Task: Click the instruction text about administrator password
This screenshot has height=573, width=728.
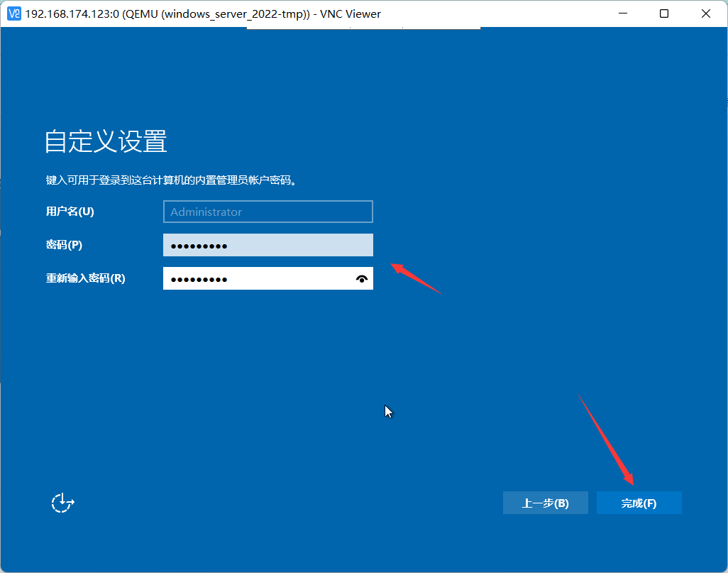Action: [171, 180]
